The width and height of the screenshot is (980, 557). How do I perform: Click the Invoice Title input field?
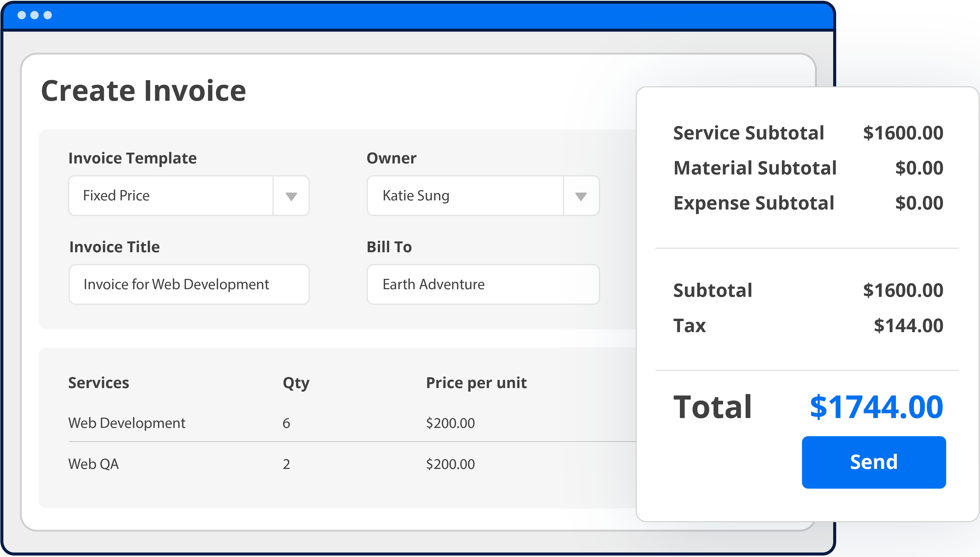click(x=189, y=284)
